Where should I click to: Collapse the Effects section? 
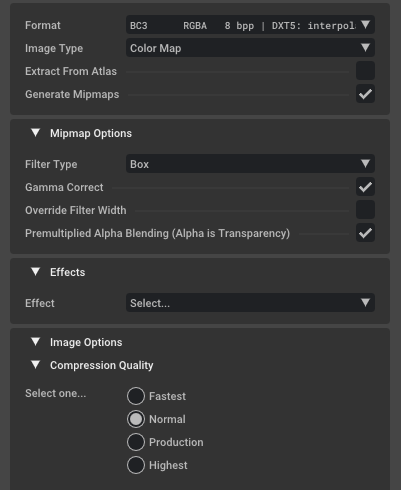point(35,272)
